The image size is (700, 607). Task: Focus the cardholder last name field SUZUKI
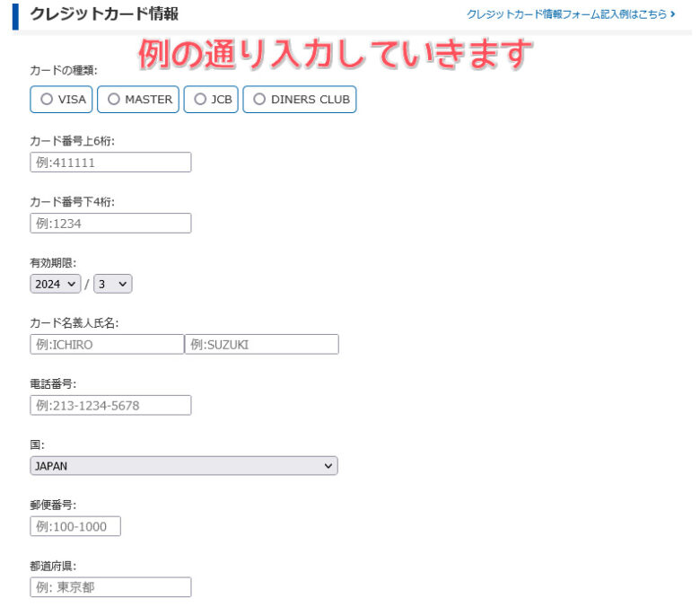click(262, 345)
